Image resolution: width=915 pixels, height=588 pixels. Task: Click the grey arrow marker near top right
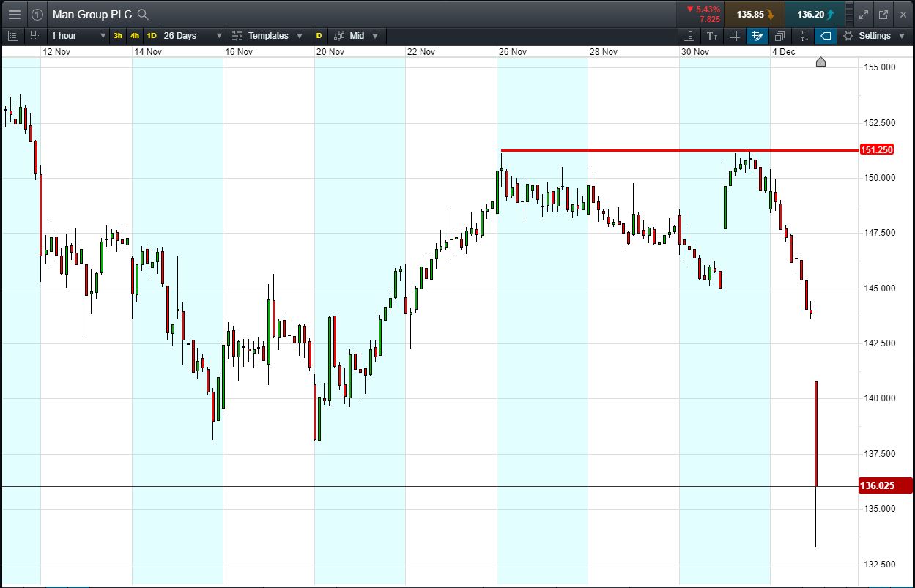point(820,62)
